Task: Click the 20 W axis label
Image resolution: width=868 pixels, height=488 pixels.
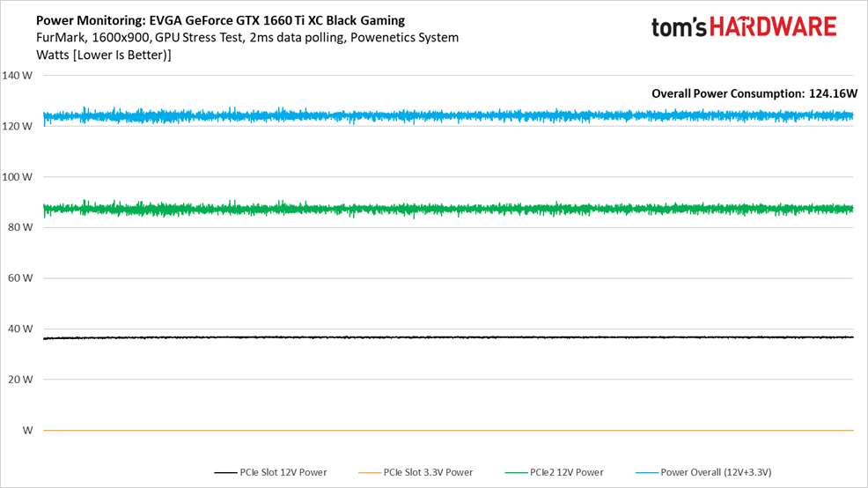Action: 20,380
